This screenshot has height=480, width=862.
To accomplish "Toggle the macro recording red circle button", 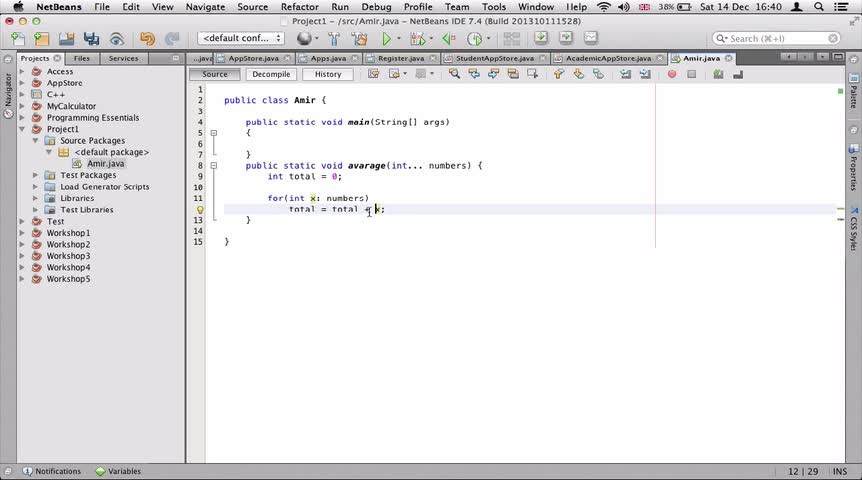I will click(x=672, y=74).
